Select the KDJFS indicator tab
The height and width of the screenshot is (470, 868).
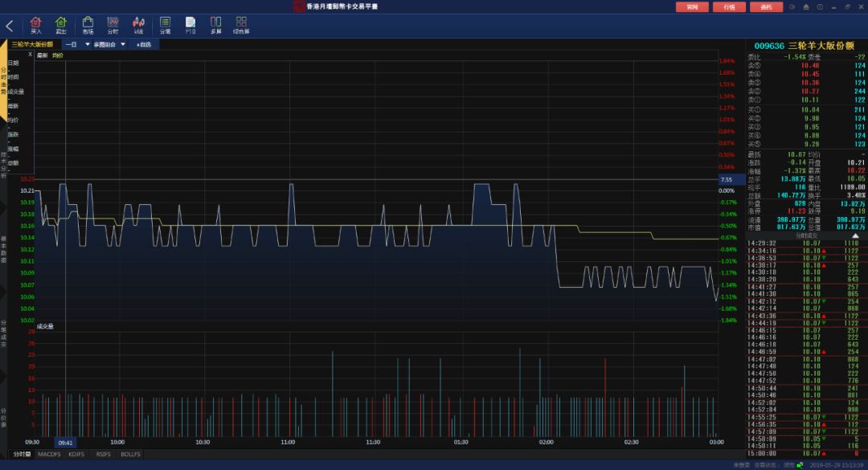[76, 454]
